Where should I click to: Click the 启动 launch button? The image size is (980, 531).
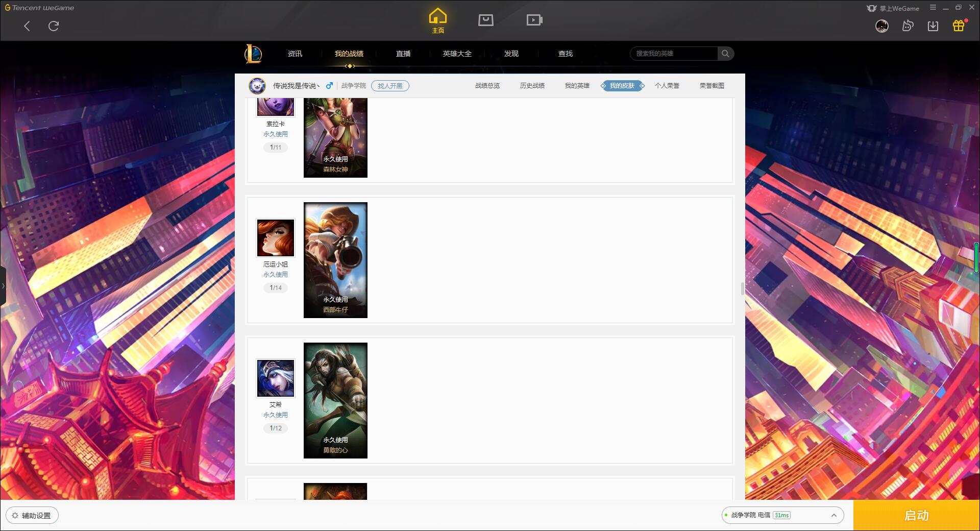(x=917, y=516)
